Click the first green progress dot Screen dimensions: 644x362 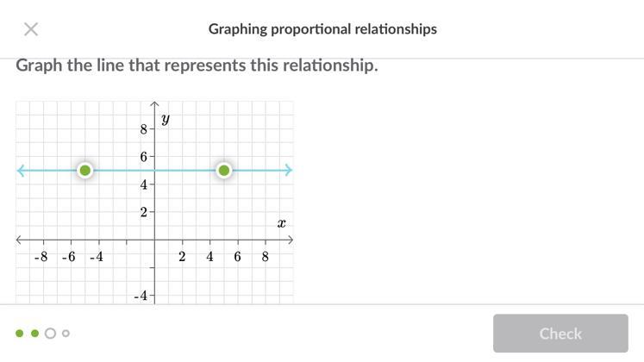tap(20, 334)
